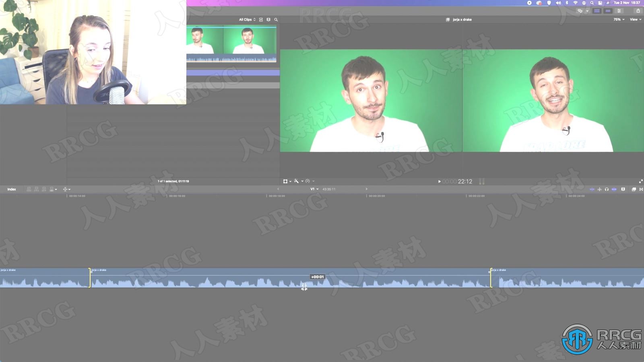644x362 pixels.
Task: Click the append clip to storyline icon
Action: pos(44,189)
